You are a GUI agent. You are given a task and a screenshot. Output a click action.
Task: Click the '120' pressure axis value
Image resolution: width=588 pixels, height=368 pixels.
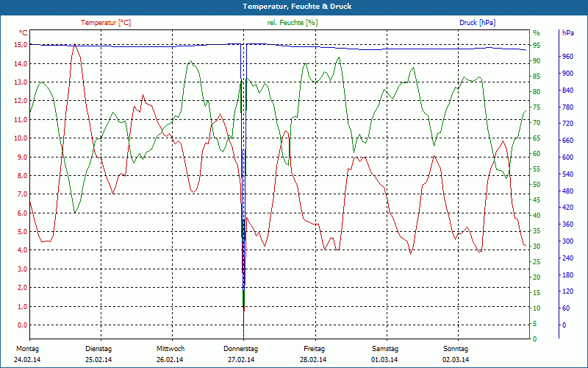click(568, 291)
